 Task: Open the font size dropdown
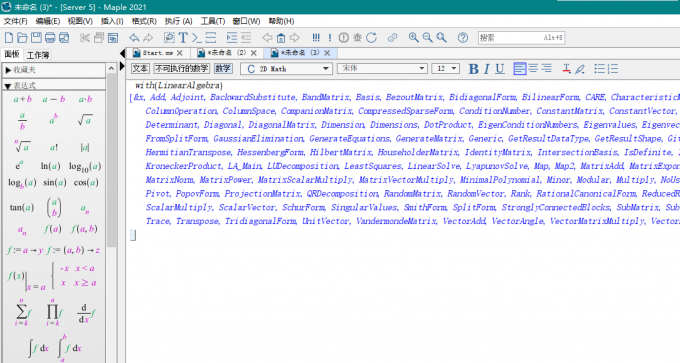click(x=445, y=69)
